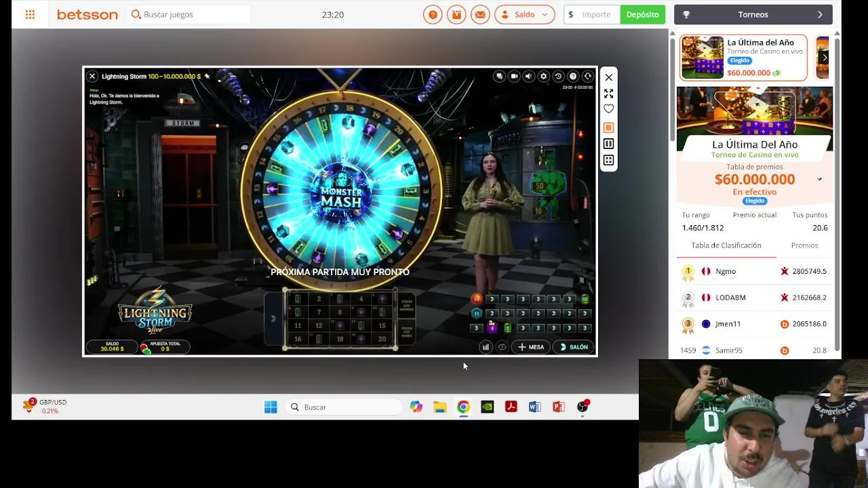Screen dimensions: 868x488
Task: Expand the Torneos panel header
Action: tap(753, 14)
